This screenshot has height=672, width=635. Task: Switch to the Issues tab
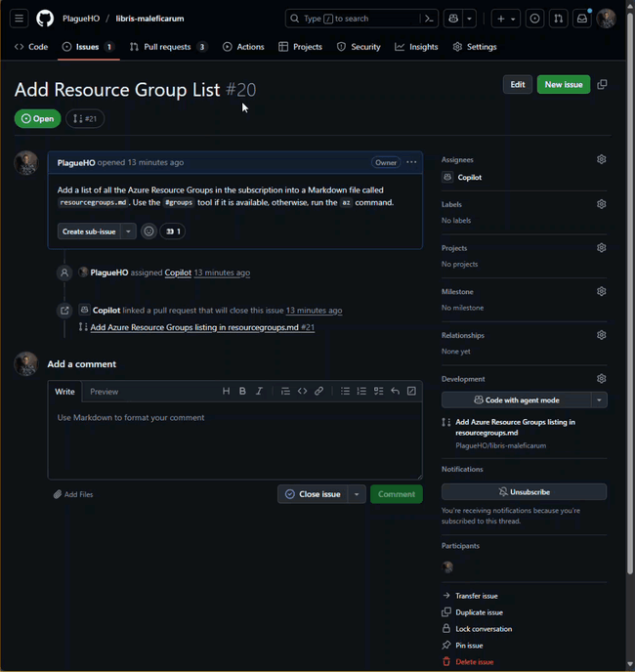(88, 47)
